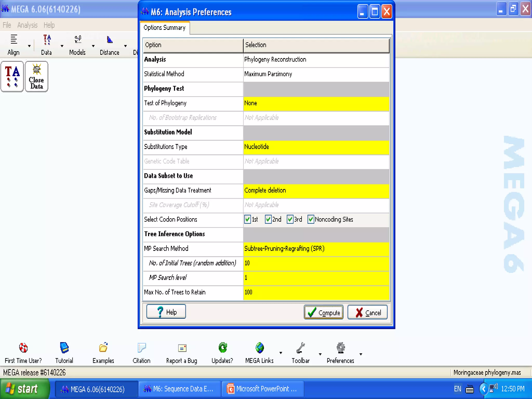Toggle the 3rd codon position checkbox
The width and height of the screenshot is (532, 399).
tap(290, 219)
